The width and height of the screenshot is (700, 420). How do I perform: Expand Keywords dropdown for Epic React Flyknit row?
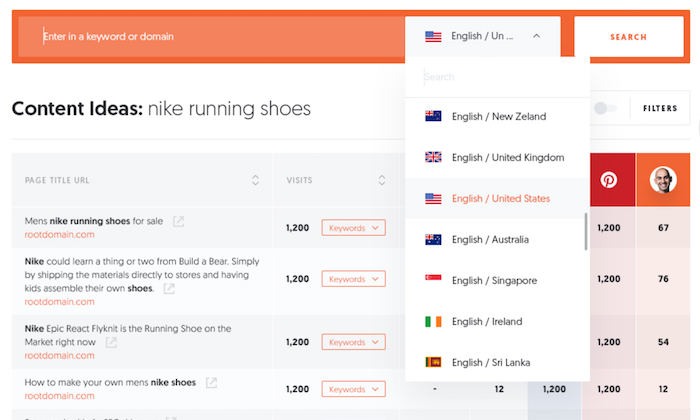click(x=354, y=342)
